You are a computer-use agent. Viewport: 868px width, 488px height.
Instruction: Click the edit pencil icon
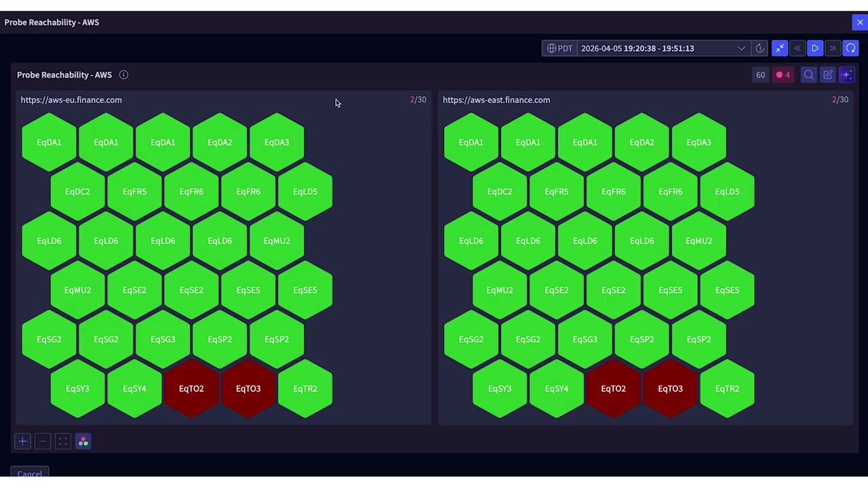[828, 75]
